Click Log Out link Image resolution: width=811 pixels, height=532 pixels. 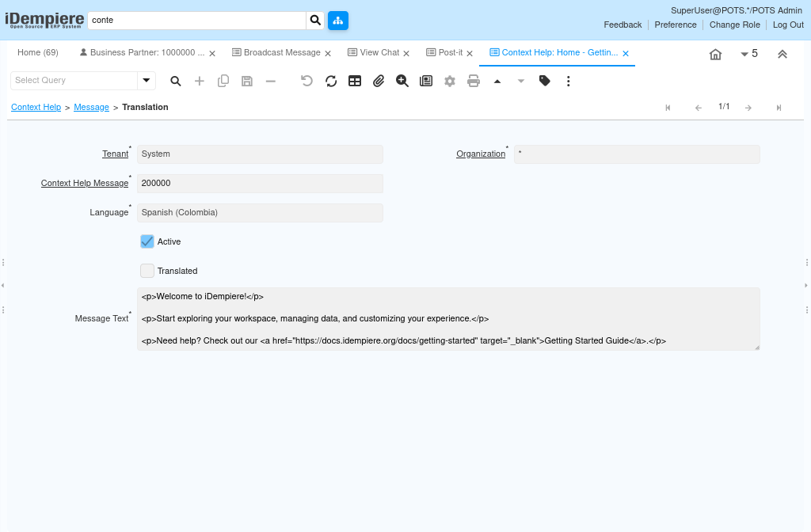788,25
